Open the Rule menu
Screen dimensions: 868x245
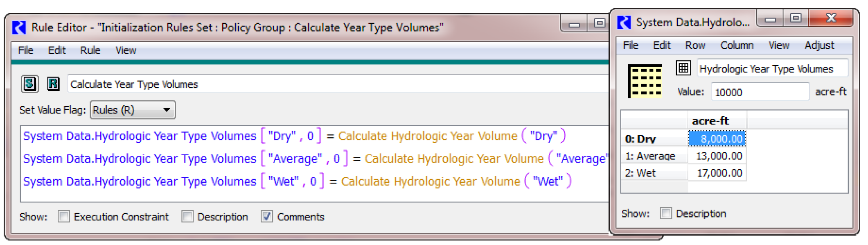pyautogui.click(x=90, y=50)
